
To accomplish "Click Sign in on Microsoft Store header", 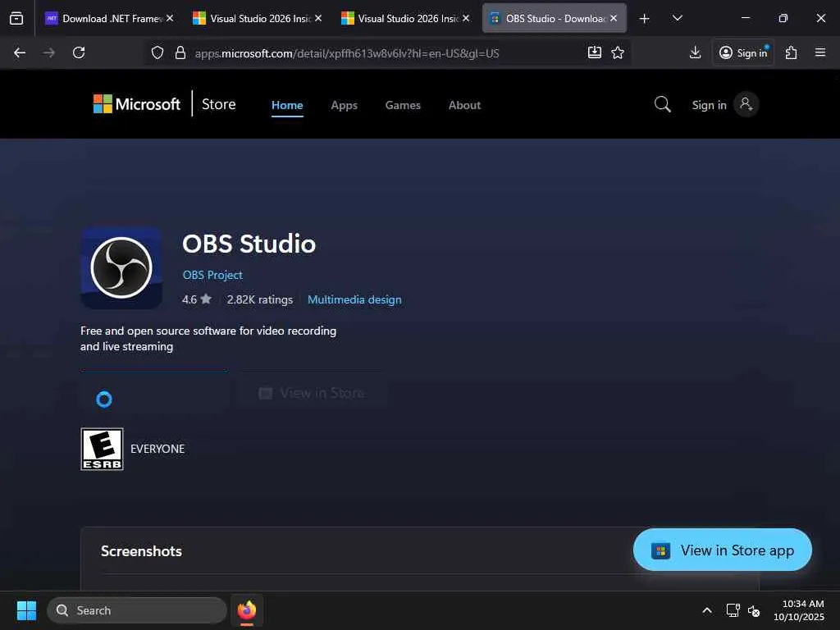I will (x=709, y=105).
